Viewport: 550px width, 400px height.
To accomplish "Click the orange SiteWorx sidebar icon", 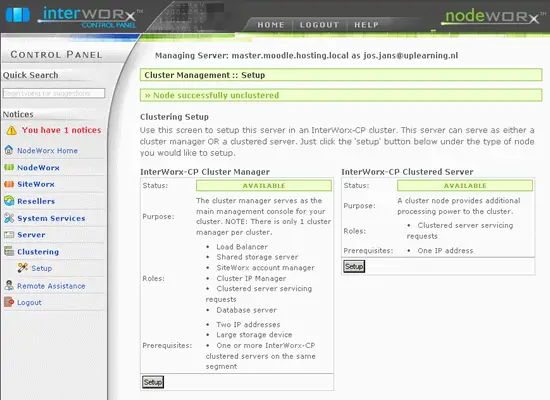I will (9, 184).
